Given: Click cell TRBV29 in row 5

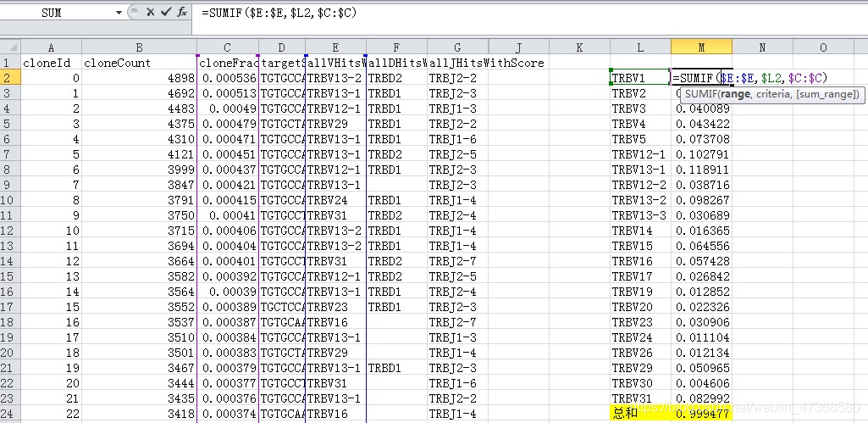Looking at the screenshot, I should (x=335, y=124).
